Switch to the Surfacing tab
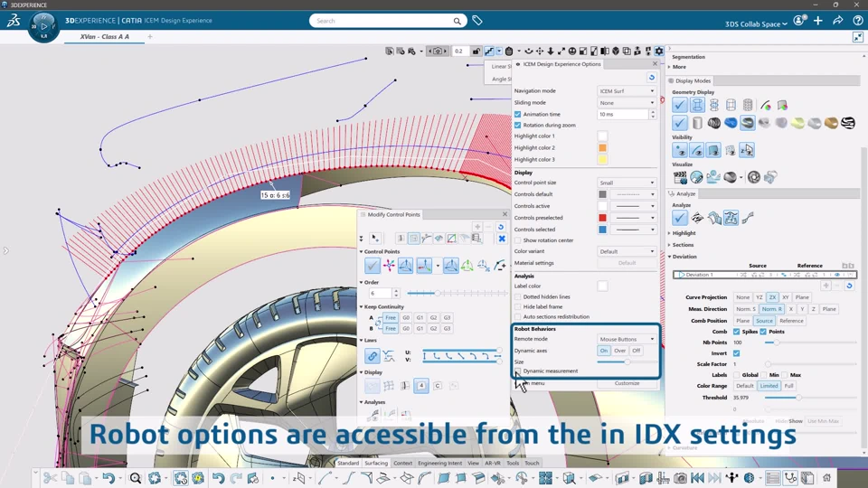Viewport: 868px width, 488px height. point(376,463)
